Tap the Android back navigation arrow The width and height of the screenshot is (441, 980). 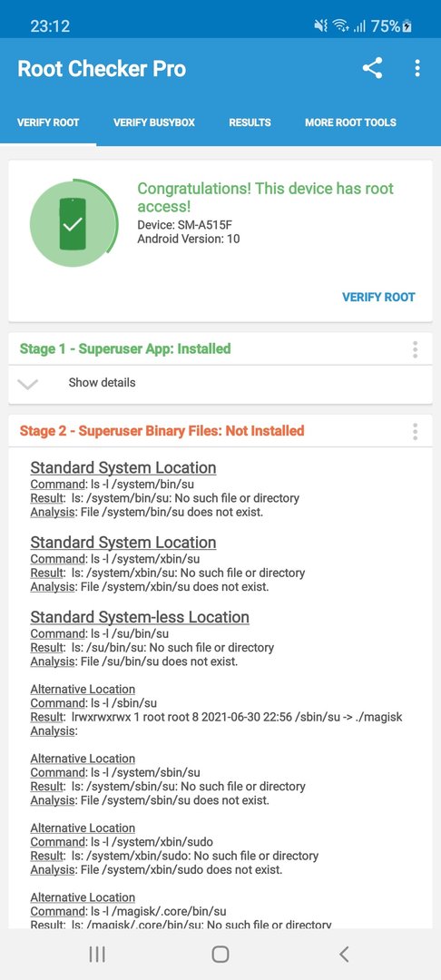coord(344,954)
